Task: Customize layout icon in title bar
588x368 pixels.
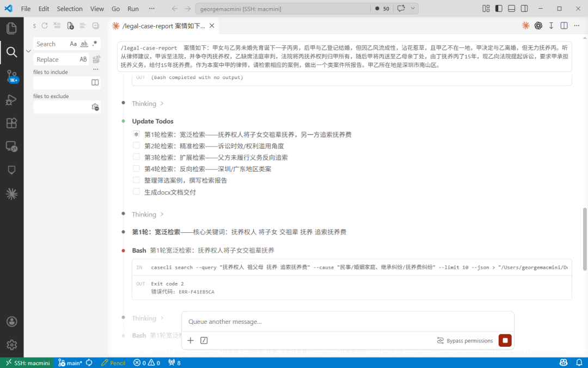Action: coord(486,8)
